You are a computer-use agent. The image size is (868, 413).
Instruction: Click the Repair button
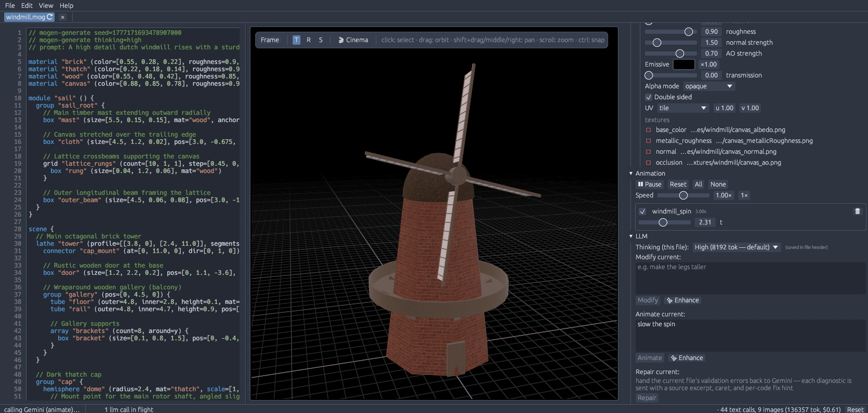click(647, 398)
